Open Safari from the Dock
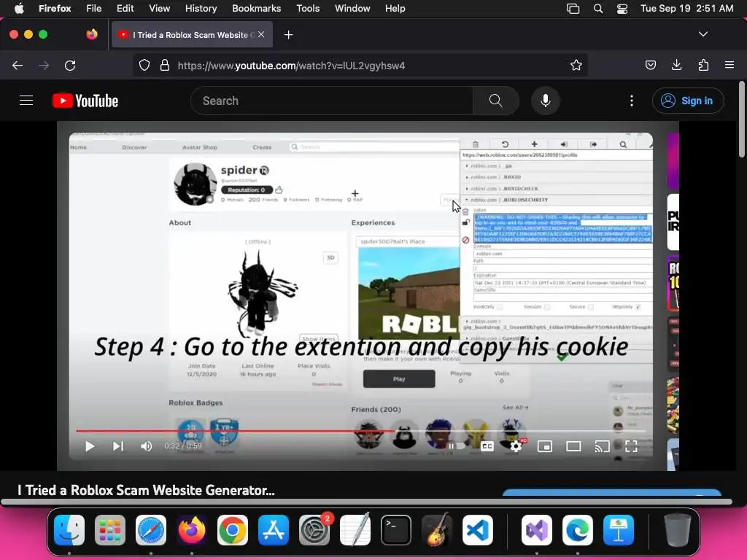 click(151, 529)
